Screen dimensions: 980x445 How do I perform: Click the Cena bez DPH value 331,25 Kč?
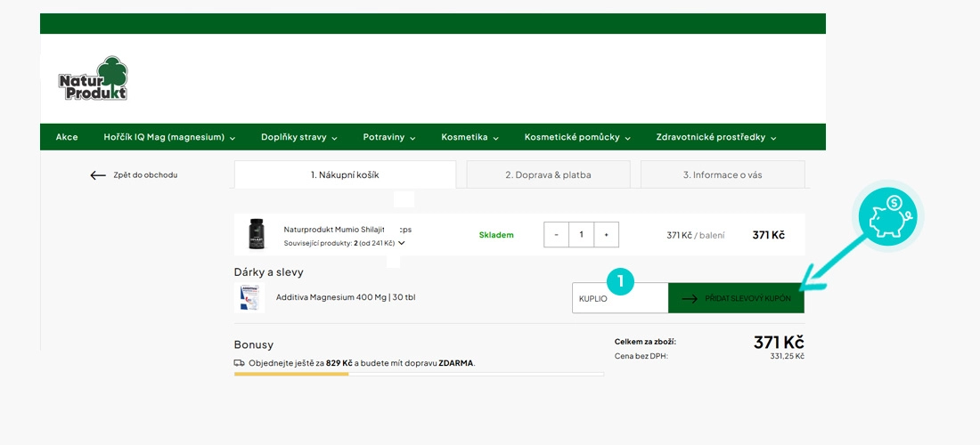click(x=787, y=356)
